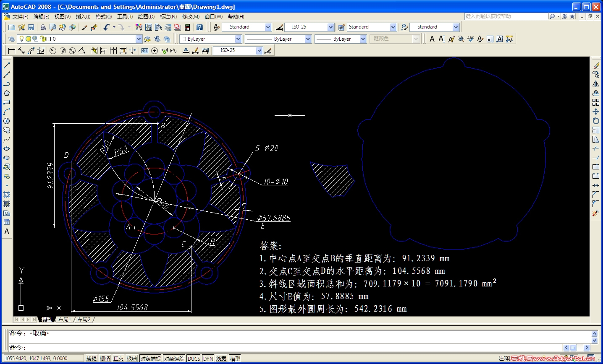Toggle 对象追踪 object tracking in status bar
603x364 pixels.
click(x=174, y=359)
